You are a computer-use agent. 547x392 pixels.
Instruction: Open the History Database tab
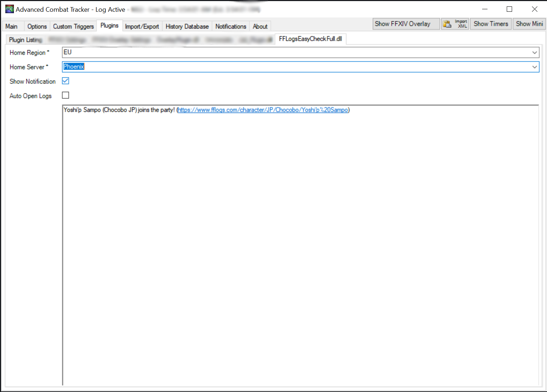[187, 26]
